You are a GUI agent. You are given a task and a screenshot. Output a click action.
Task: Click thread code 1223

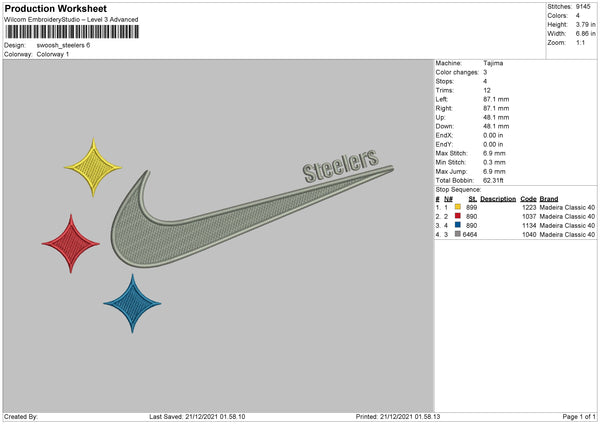(x=529, y=207)
